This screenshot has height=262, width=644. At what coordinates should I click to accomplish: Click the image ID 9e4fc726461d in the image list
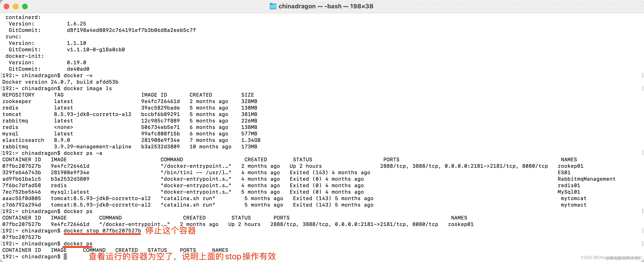(160, 101)
